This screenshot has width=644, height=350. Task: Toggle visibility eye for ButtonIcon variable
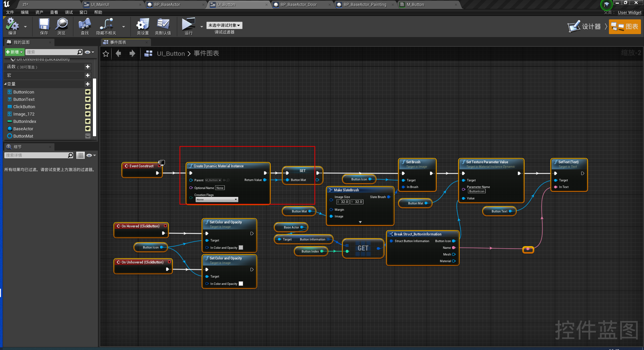88,92
